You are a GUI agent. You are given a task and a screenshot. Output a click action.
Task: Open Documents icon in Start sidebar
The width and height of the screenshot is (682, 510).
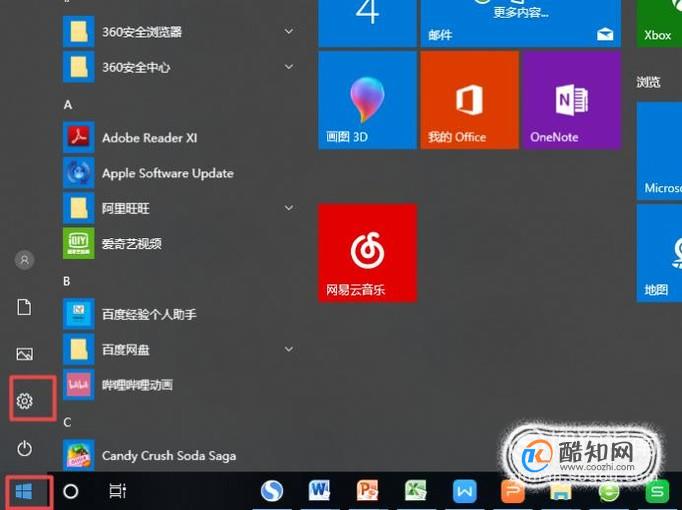click(x=24, y=307)
